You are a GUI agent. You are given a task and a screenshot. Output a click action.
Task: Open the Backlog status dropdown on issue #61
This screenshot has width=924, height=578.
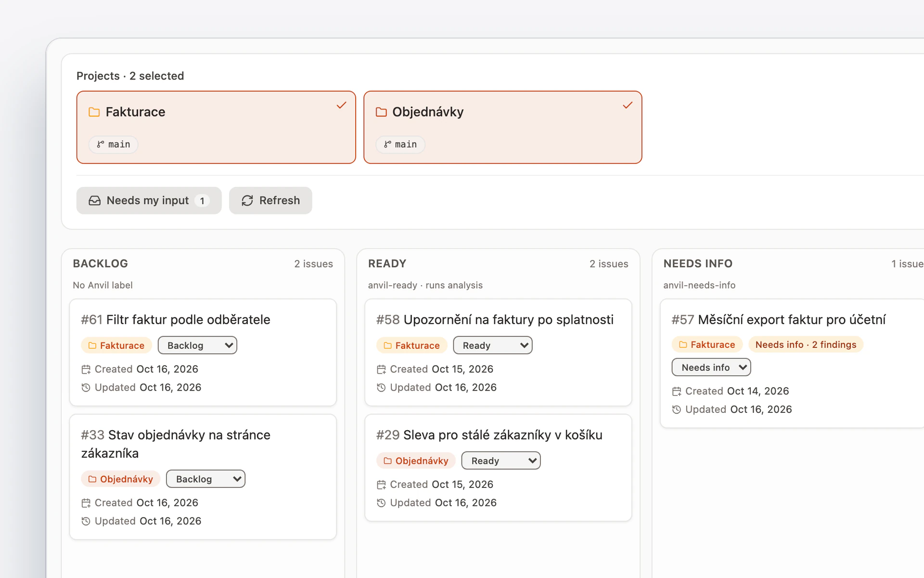point(197,345)
